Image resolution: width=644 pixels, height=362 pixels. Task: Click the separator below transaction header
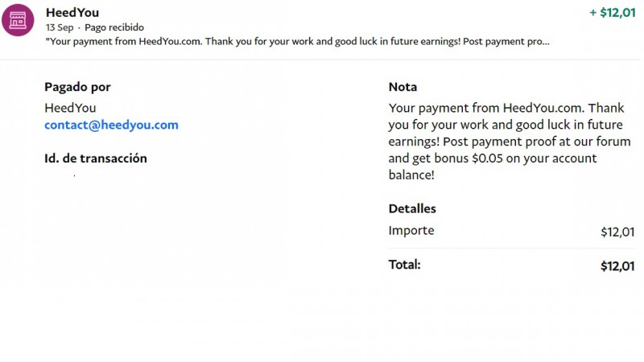322,60
